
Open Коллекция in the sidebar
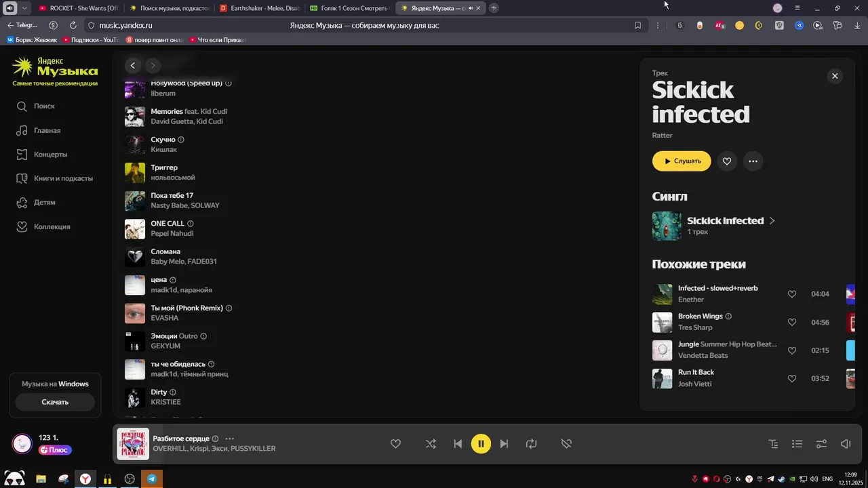pyautogui.click(x=52, y=226)
